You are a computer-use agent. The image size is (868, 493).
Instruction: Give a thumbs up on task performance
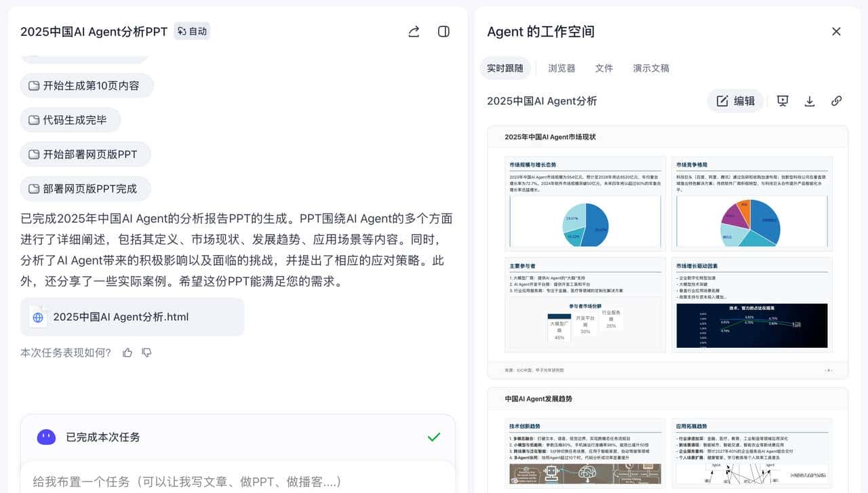click(127, 353)
